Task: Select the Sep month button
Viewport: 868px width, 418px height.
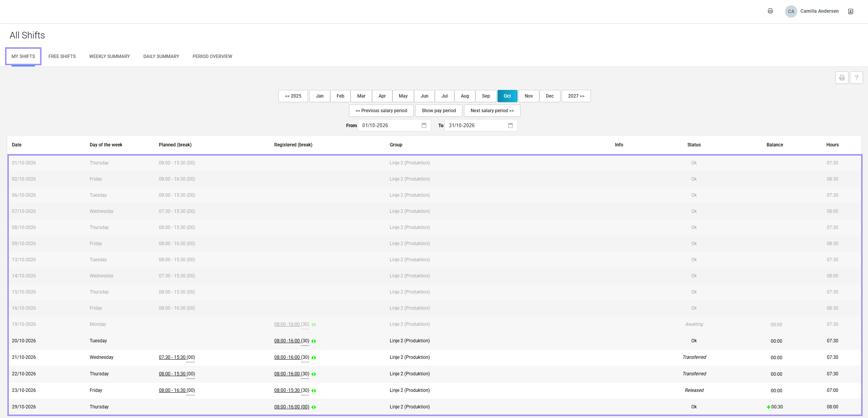Action: [x=486, y=96]
